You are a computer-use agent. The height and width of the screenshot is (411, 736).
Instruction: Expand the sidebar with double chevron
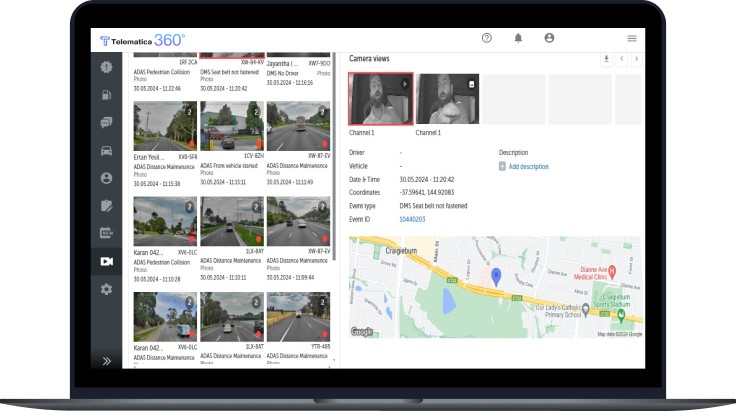[x=107, y=361]
